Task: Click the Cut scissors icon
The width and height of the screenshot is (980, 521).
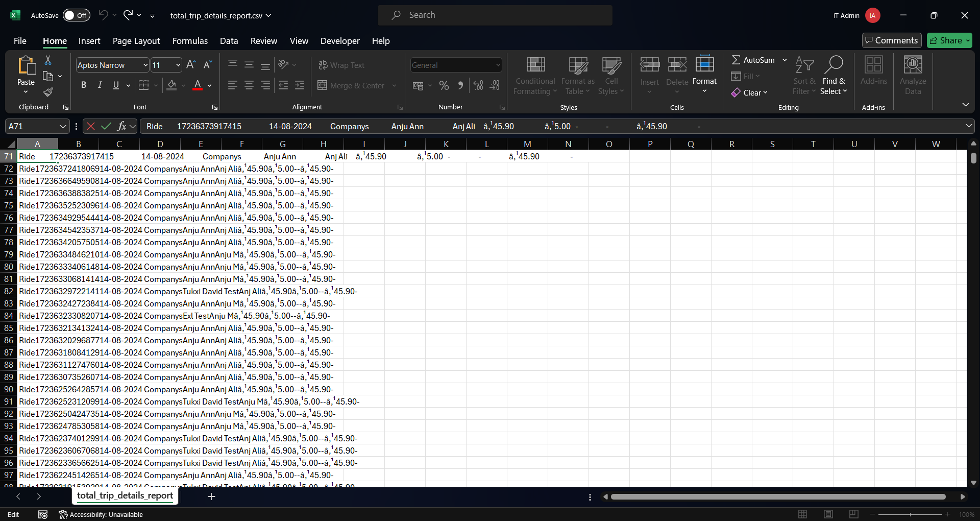Action: click(x=48, y=60)
